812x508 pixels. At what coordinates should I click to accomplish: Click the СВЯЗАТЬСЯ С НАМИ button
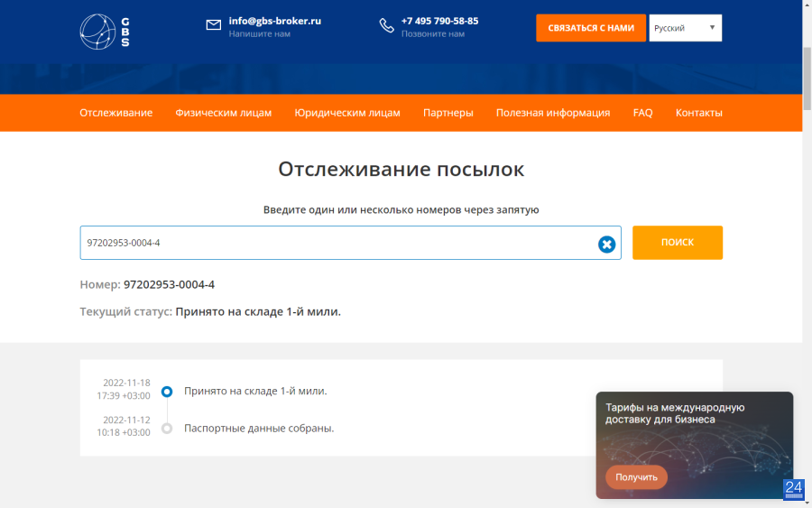[x=591, y=28]
